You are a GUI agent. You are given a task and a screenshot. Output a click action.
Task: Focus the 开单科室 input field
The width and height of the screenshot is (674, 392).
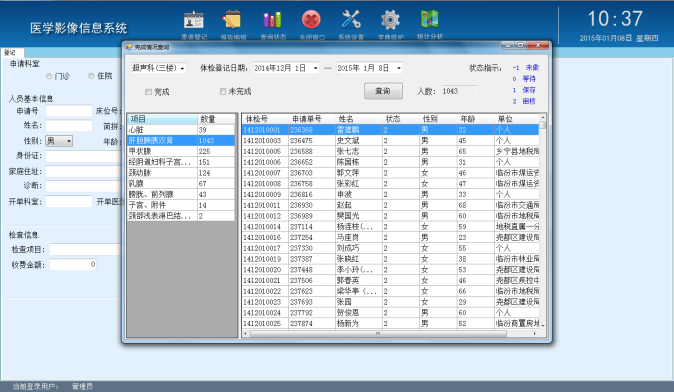(69, 201)
